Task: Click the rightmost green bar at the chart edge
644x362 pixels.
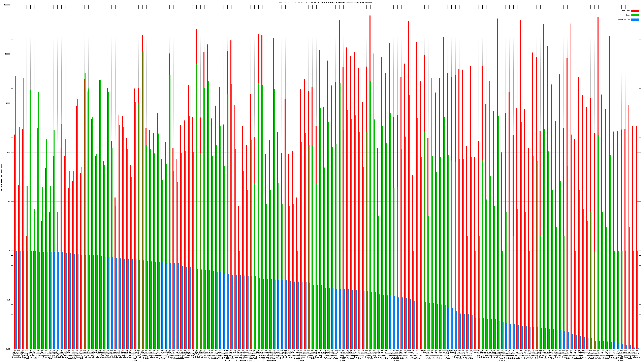Action: click(638, 300)
